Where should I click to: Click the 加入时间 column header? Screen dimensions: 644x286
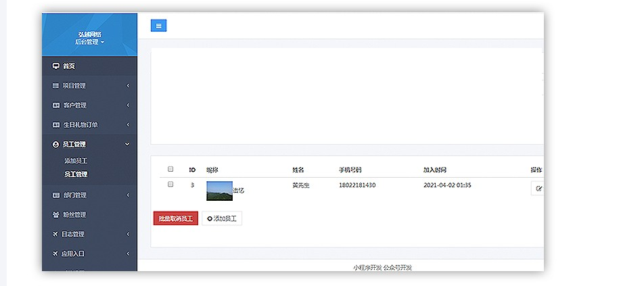click(x=434, y=170)
